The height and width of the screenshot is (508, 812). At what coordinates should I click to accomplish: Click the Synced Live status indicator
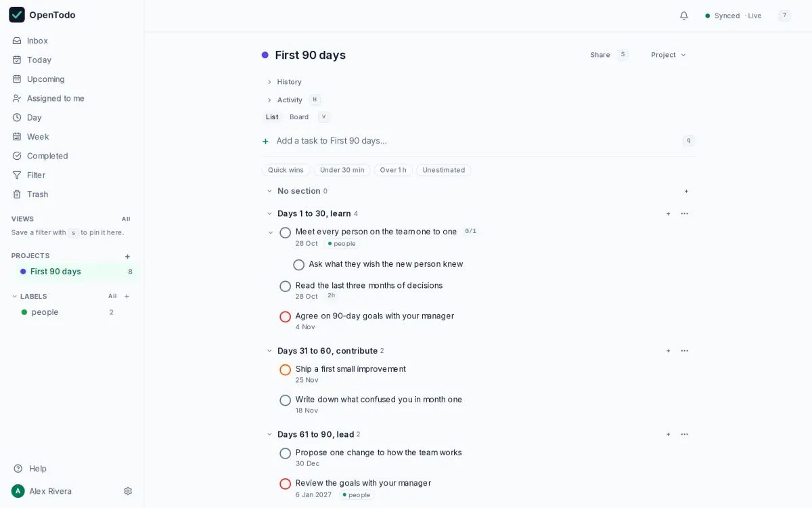pos(733,16)
